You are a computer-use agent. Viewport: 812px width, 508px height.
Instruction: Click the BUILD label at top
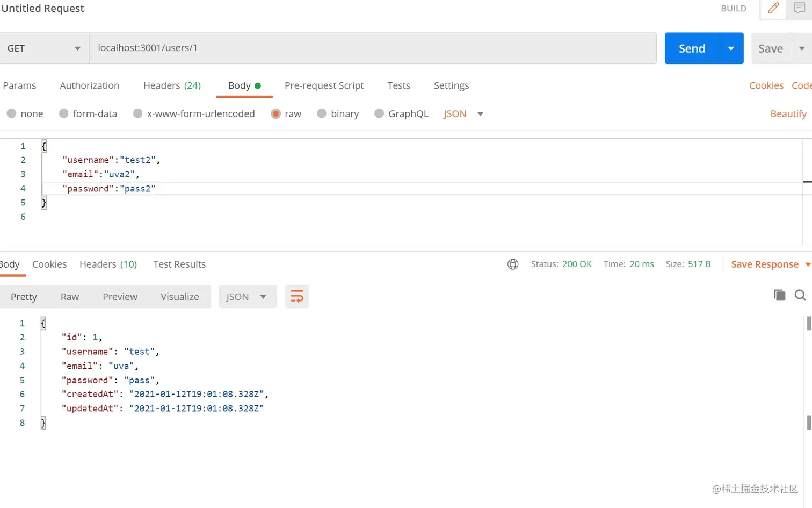click(x=734, y=9)
